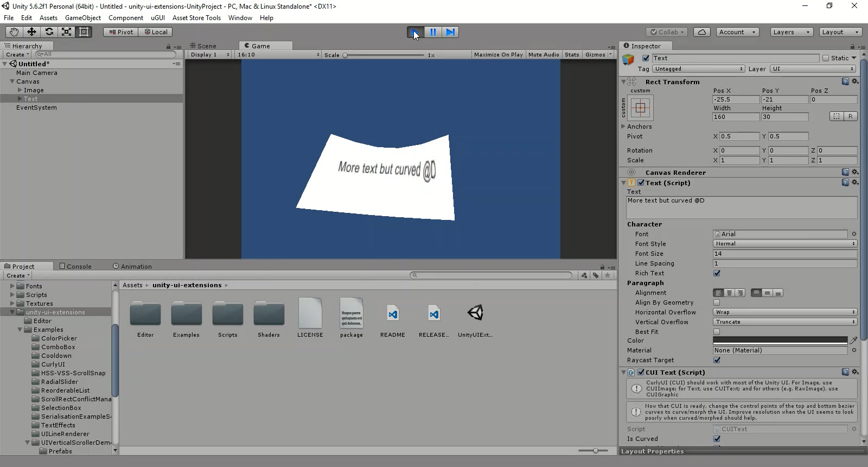Toggle the Text object active checkbox
868x467 pixels.
click(x=646, y=58)
